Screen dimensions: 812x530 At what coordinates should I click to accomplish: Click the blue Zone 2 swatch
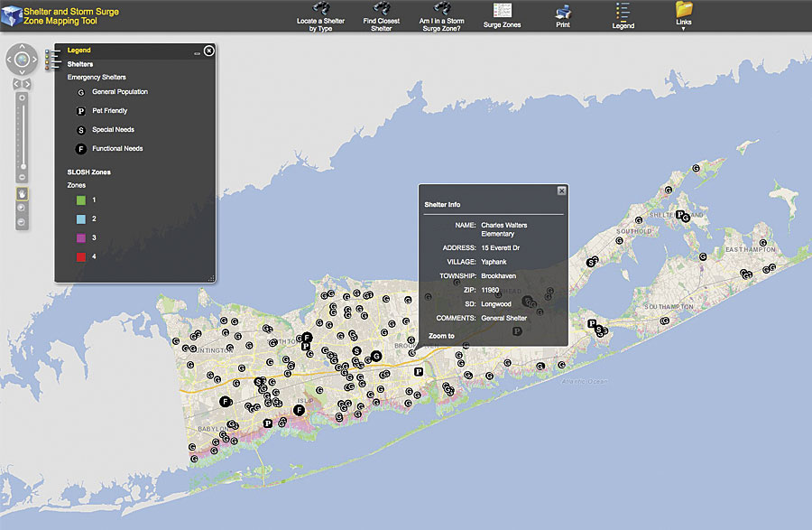click(81, 219)
